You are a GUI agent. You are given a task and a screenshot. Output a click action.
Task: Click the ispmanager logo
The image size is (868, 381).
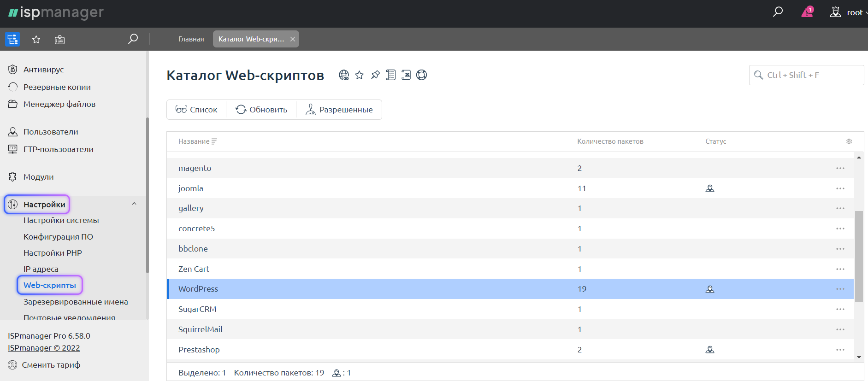[x=56, y=12]
